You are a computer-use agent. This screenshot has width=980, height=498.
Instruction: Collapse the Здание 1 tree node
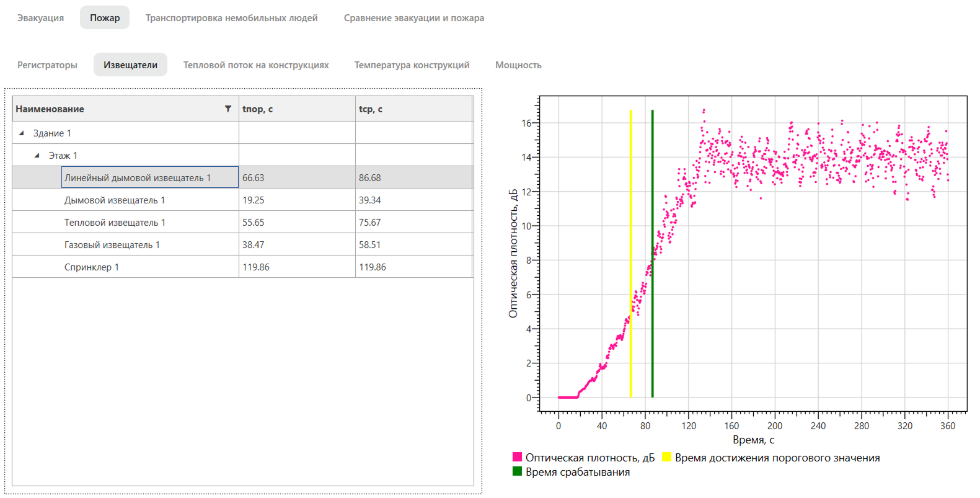[22, 133]
